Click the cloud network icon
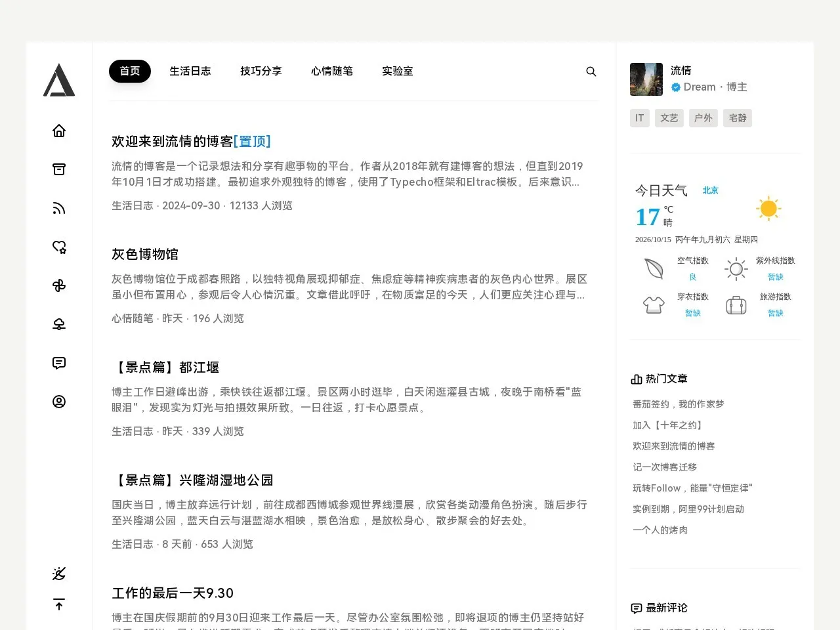This screenshot has width=840, height=630. pyautogui.click(x=59, y=324)
